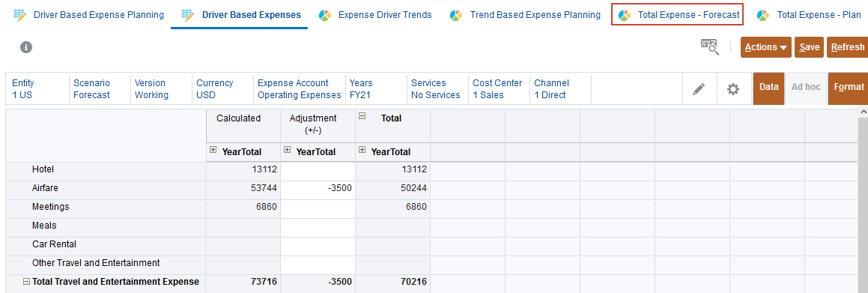868x293 pixels.
Task: Open Trend Based Expense Planning tab
Action: [x=535, y=15]
